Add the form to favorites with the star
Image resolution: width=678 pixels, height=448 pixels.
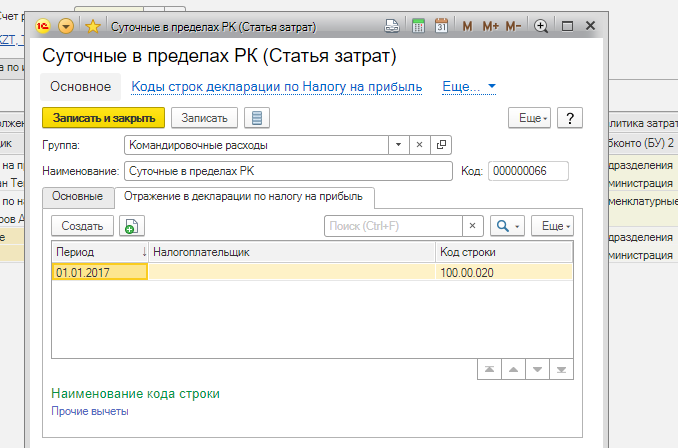click(92, 27)
